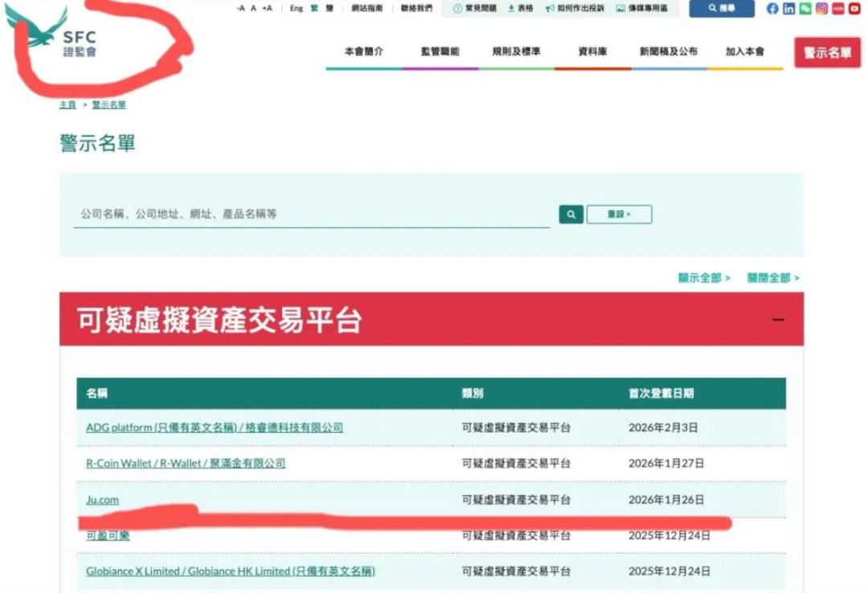Open Globiance X Limited link

231,571
